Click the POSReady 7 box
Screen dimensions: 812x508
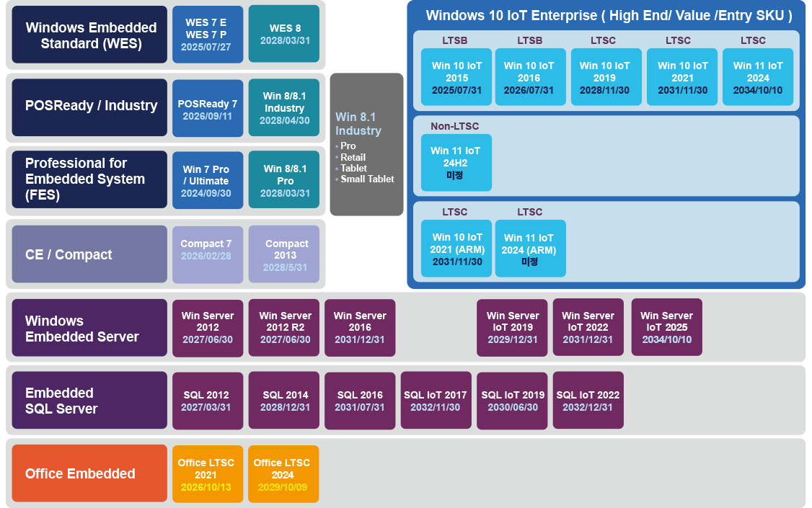tap(208, 108)
